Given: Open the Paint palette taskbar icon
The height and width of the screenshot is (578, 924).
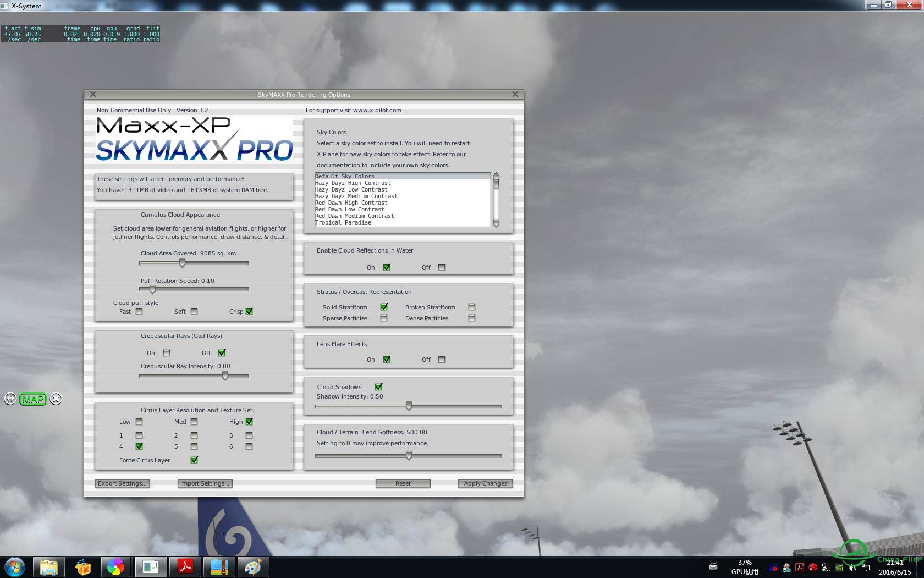Looking at the screenshot, I should point(253,567).
